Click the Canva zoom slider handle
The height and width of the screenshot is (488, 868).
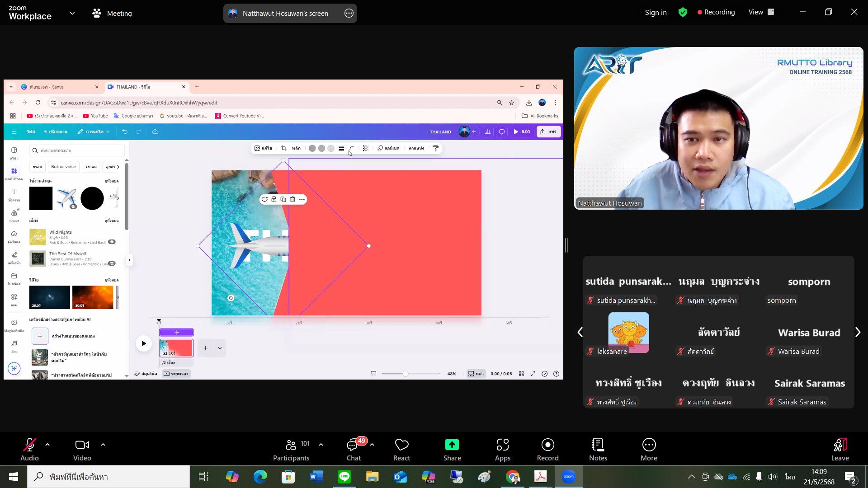click(406, 374)
